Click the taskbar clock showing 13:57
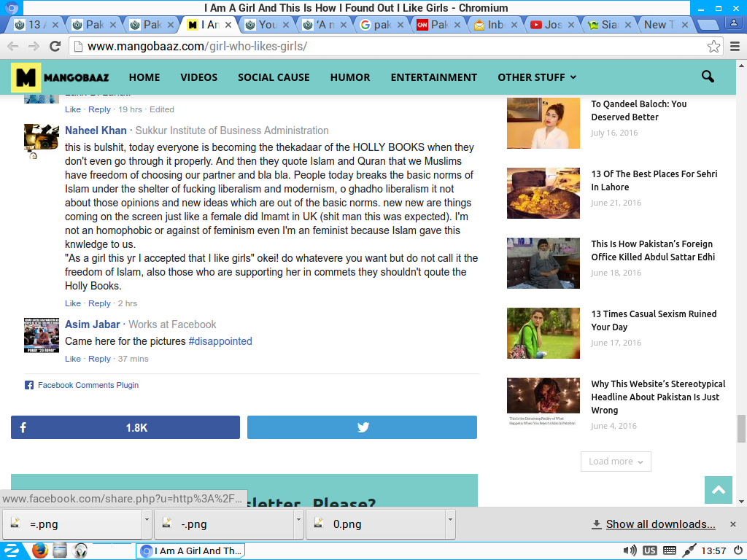Image resolution: width=747 pixels, height=560 pixels. (x=713, y=551)
